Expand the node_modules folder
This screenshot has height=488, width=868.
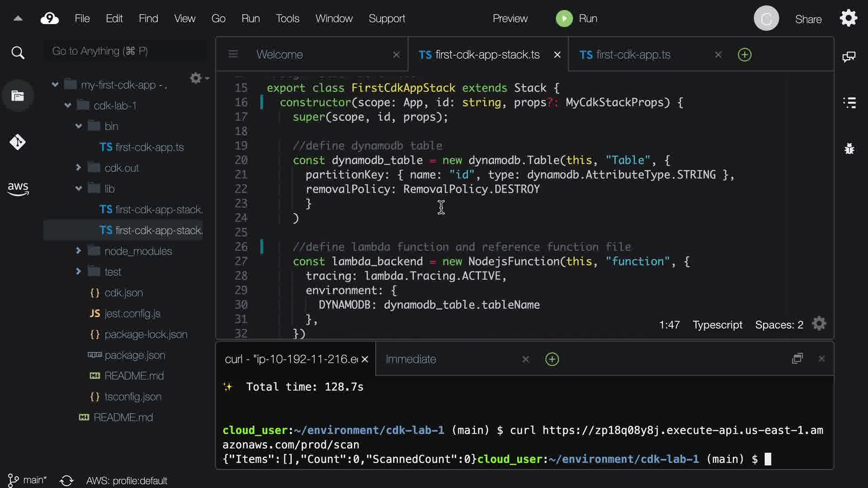tap(79, 251)
